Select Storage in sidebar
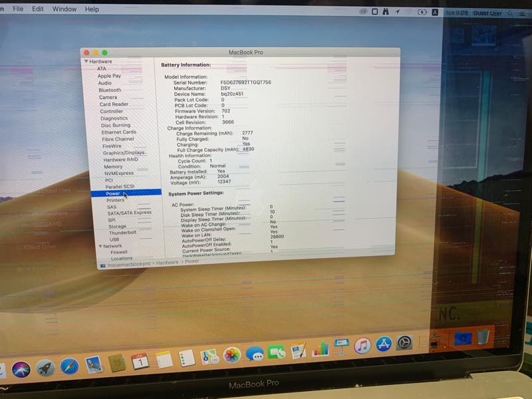 [x=118, y=226]
